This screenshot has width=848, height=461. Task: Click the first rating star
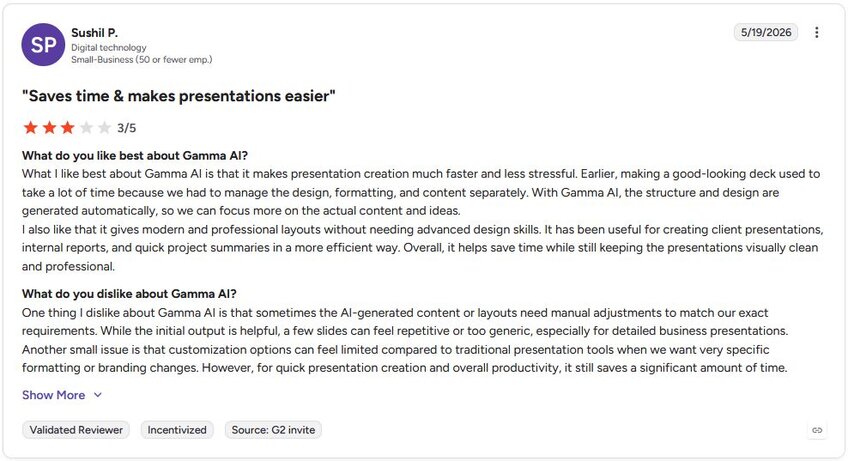tap(31, 128)
